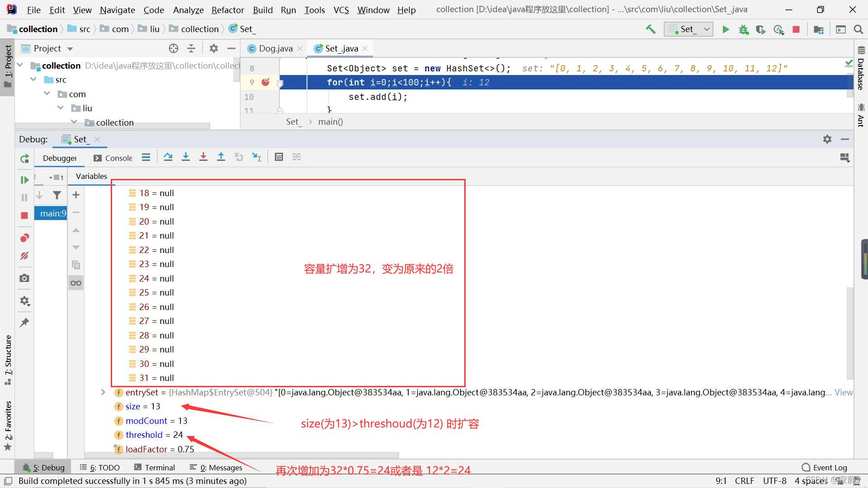Click the UTF-8 encoding status entry
Screen dimensions: 868x488
[x=774, y=481]
